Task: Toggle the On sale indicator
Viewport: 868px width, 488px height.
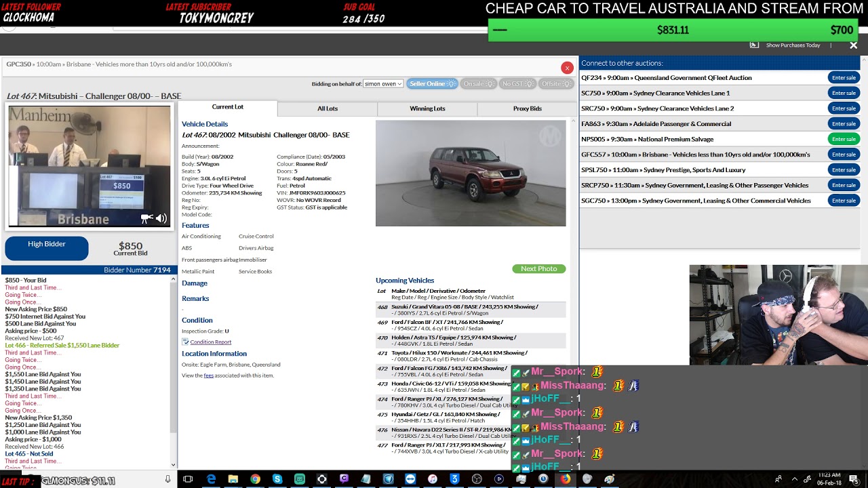Action: (x=479, y=83)
